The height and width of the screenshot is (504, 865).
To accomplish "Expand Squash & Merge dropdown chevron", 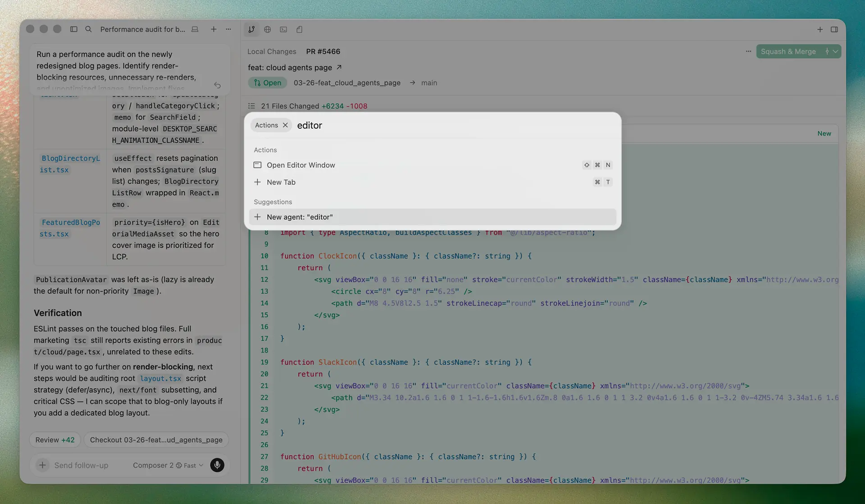I will (836, 51).
